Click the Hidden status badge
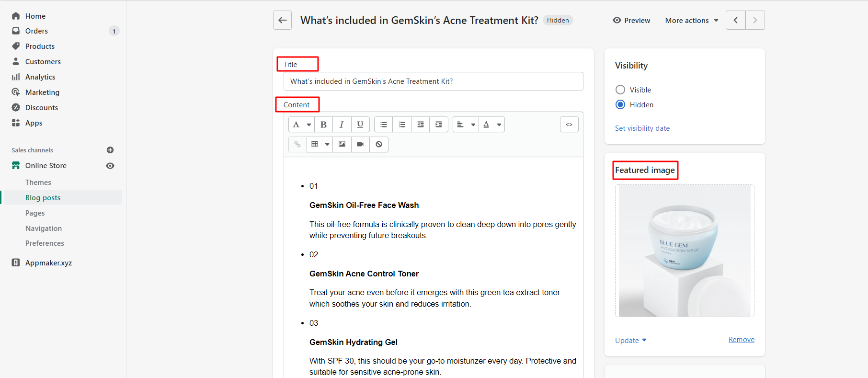 tap(558, 20)
